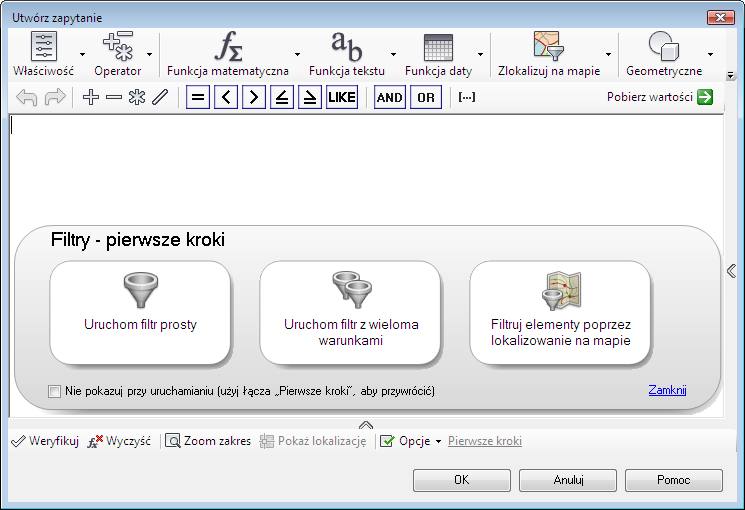745x510 pixels.
Task: Click the Funkcja matematyczna icon
Action: click(x=229, y=46)
